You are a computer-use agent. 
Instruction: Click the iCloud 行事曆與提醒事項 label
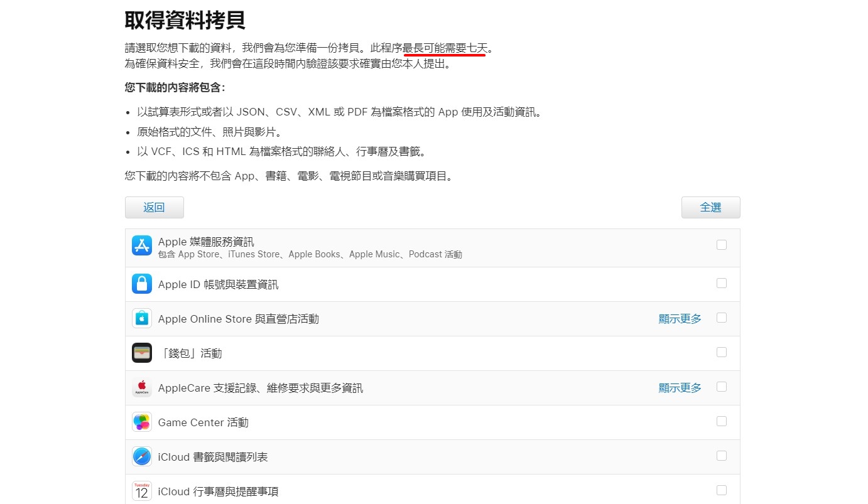(x=219, y=491)
